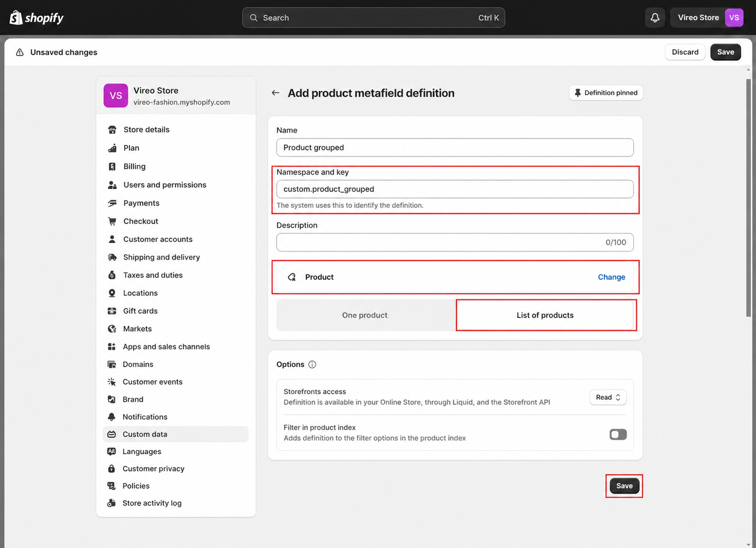
Task: Click the Change link for Product type
Action: 611,277
